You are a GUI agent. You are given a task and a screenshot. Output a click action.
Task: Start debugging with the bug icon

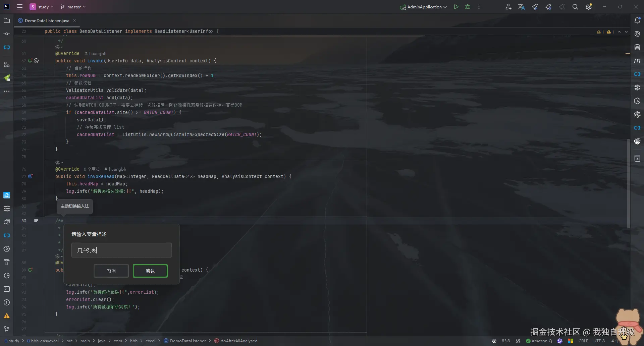[x=468, y=7]
